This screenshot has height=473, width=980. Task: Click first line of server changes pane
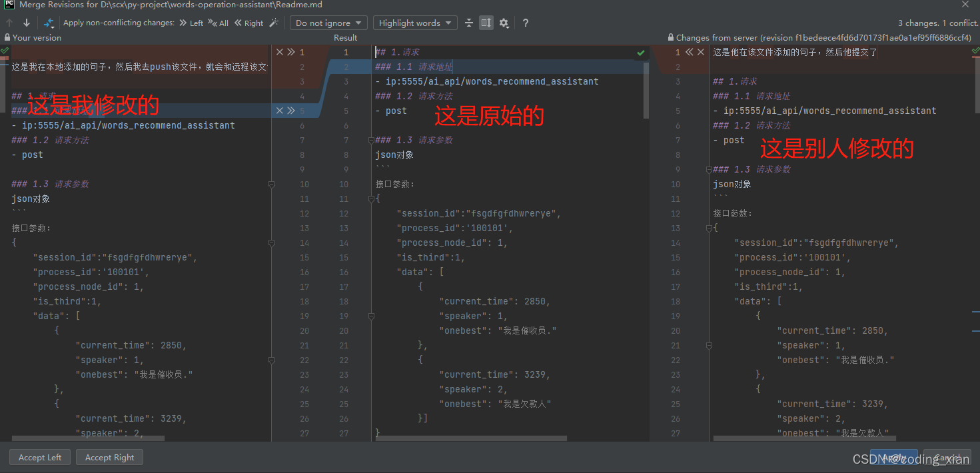795,52
